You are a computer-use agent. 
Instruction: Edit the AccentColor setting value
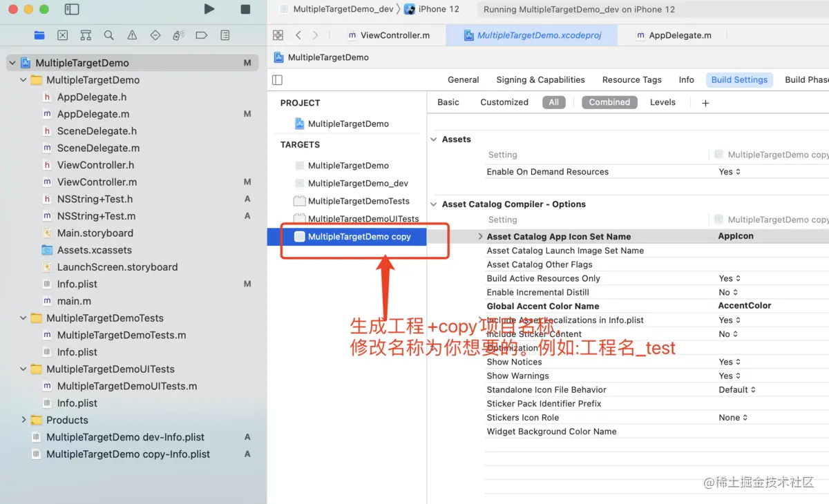pos(745,306)
